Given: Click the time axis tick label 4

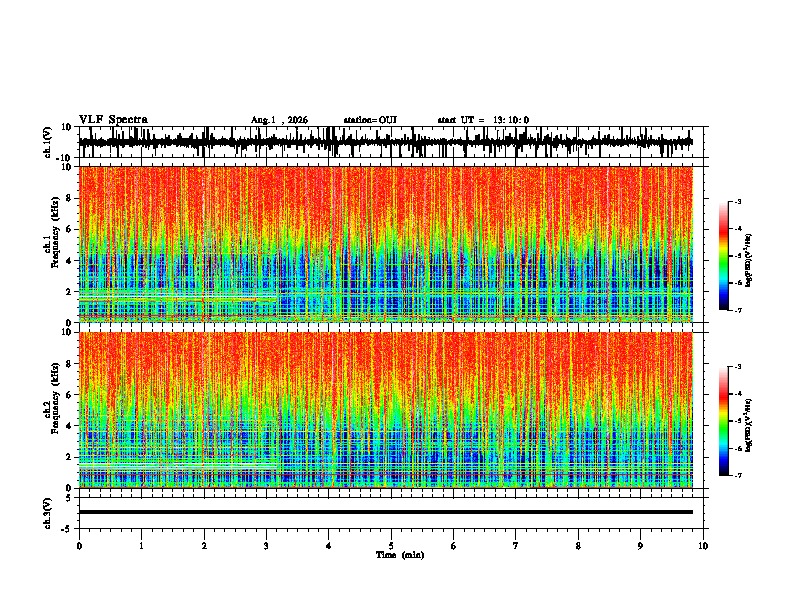Looking at the screenshot, I should 328,546.
